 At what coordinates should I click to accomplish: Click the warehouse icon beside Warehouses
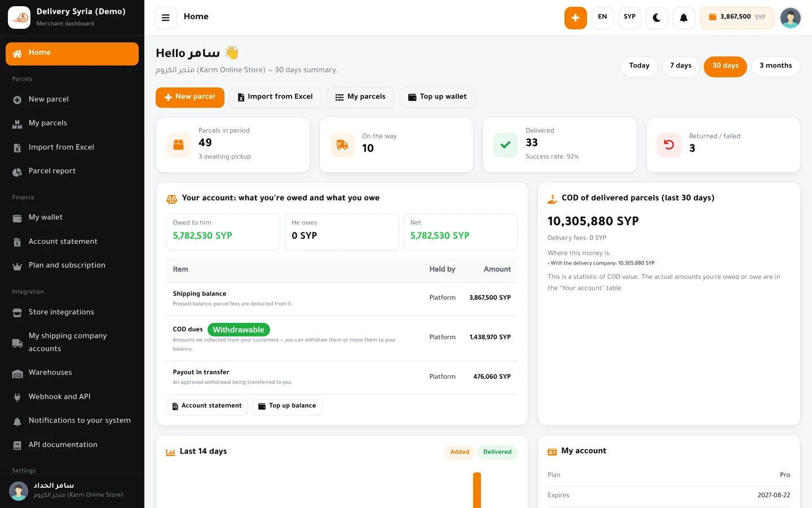(17, 373)
